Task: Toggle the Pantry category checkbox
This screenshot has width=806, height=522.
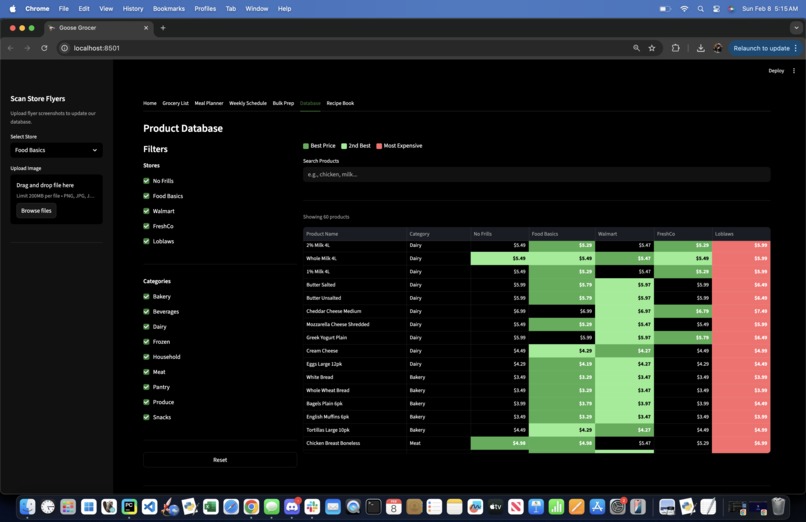Action: pos(146,387)
